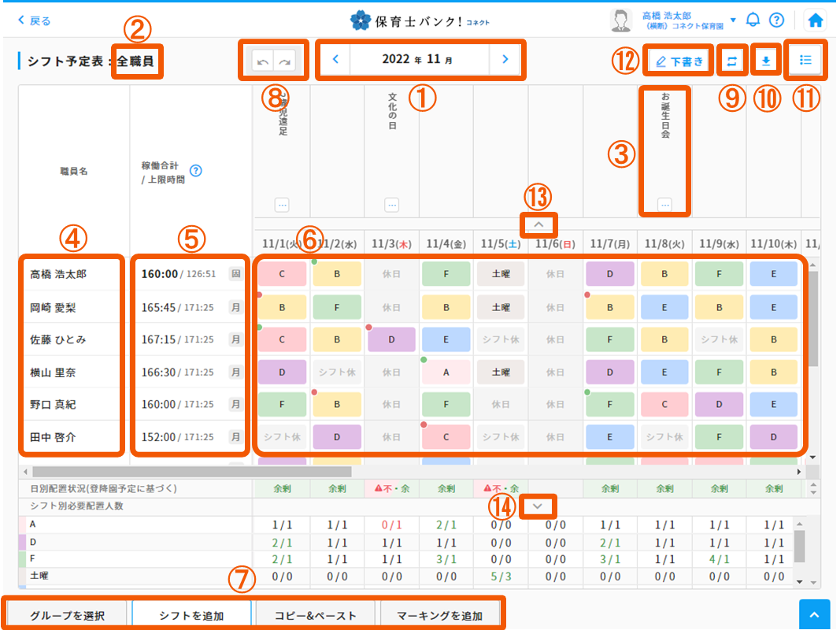Go to previous month arrow
Screen dimensions: 840x630
[x=335, y=59]
